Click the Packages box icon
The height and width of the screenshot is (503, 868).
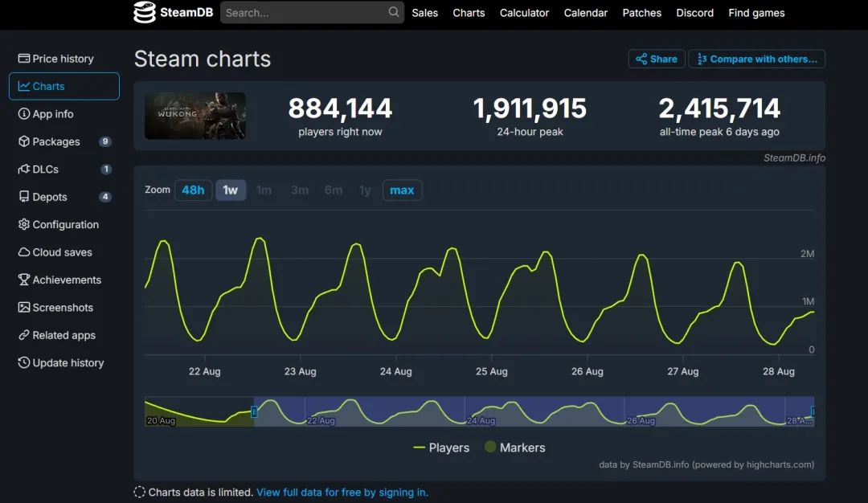coord(24,141)
